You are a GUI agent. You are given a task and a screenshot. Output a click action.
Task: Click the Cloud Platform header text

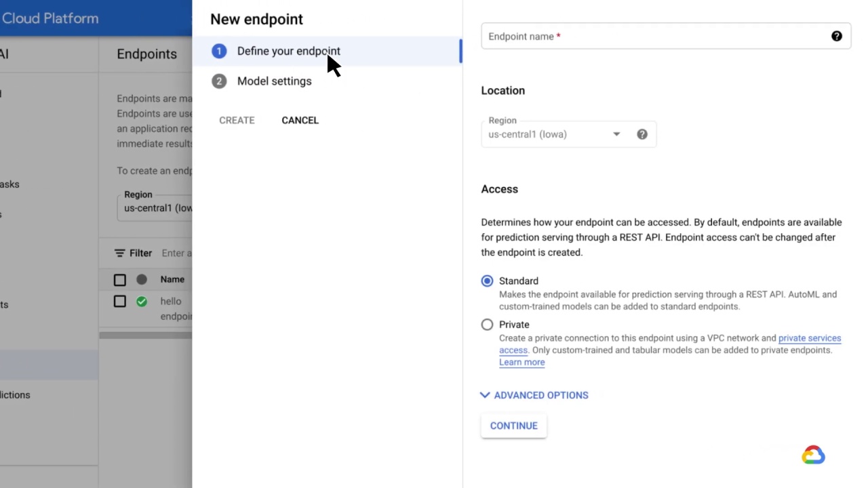pos(49,18)
